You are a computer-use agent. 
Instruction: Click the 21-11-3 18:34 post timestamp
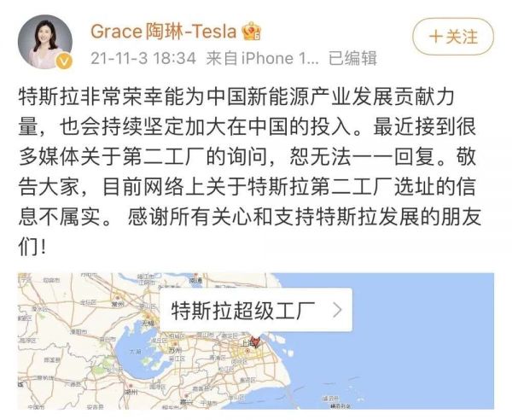145,59
